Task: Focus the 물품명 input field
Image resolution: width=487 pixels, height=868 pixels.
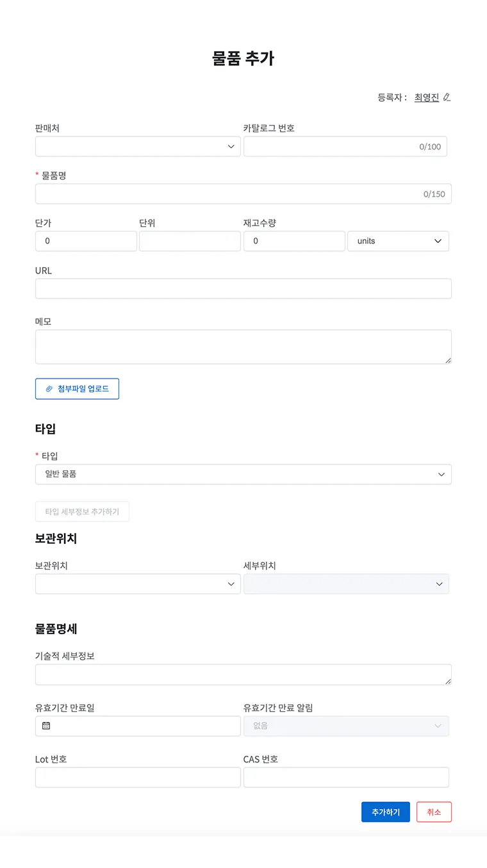Action: pyautogui.click(x=244, y=194)
